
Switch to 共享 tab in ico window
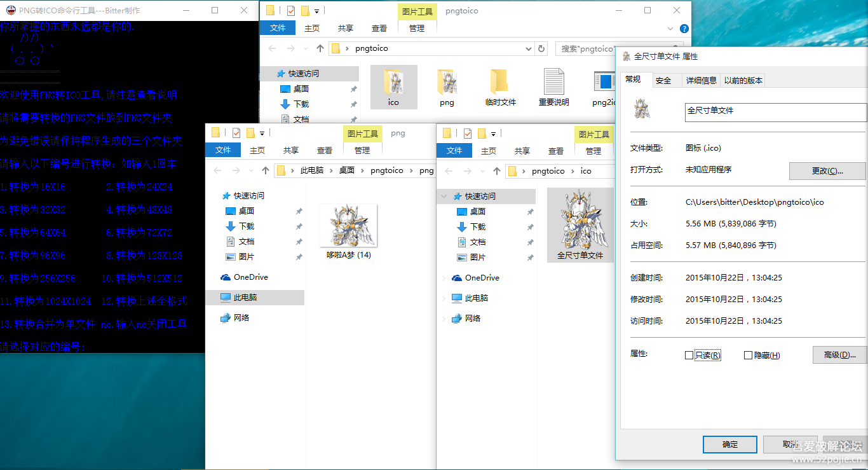pos(522,151)
